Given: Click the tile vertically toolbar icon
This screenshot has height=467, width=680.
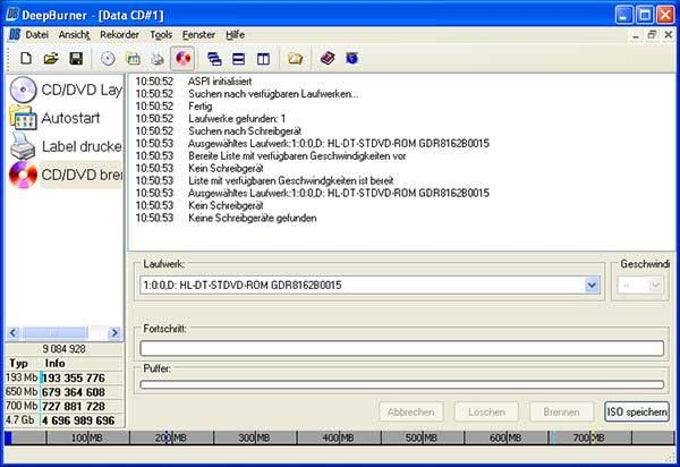Looking at the screenshot, I should 263,58.
